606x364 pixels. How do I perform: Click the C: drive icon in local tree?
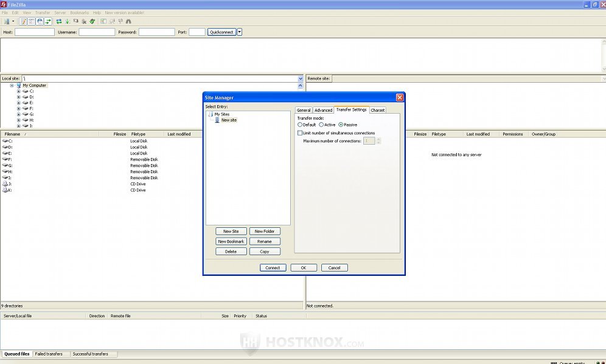click(x=26, y=91)
